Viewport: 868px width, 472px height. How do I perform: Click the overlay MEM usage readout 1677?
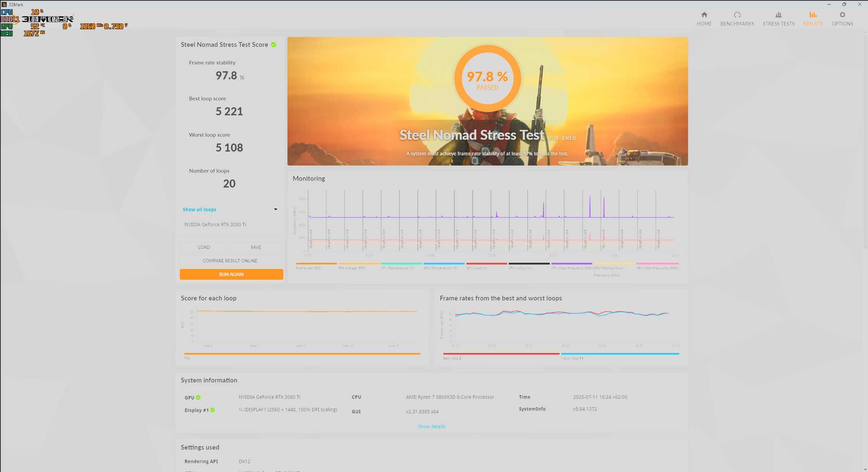31,33
